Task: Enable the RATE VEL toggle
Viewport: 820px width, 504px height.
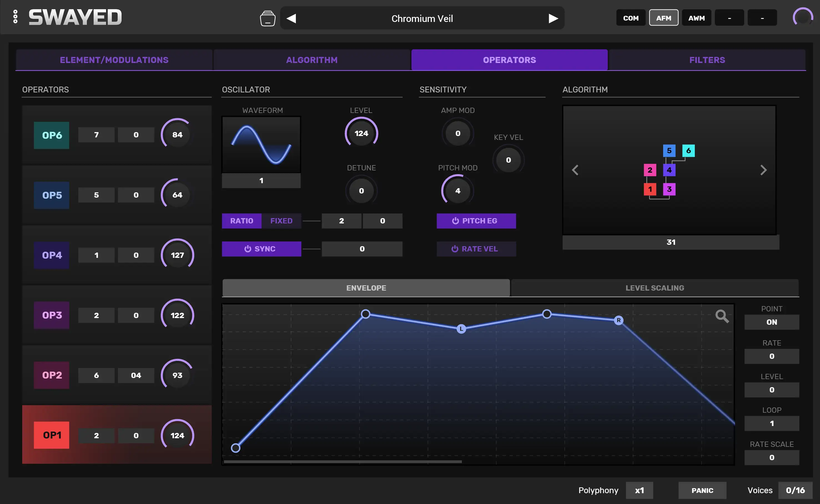Action: click(476, 249)
